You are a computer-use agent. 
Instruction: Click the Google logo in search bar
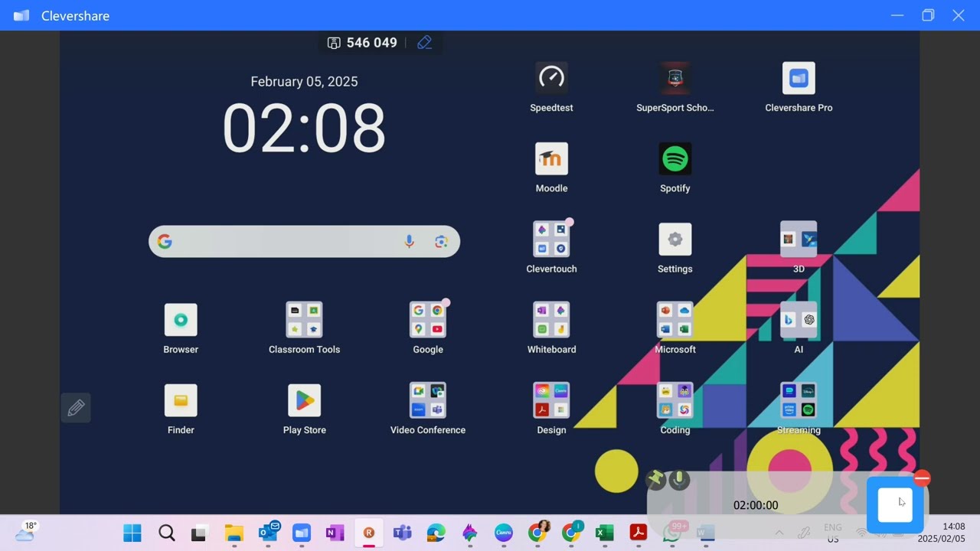click(x=165, y=242)
